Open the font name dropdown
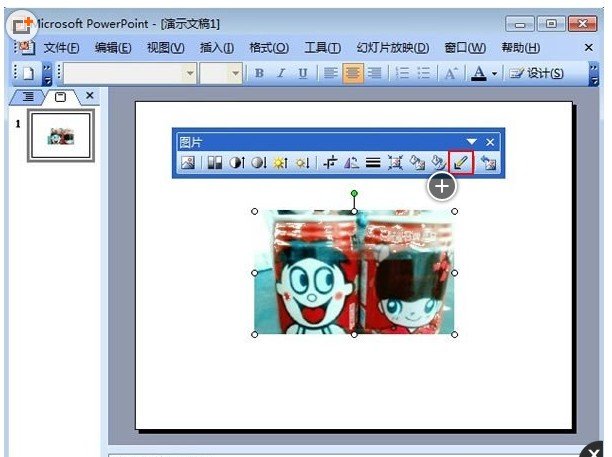 [x=189, y=73]
